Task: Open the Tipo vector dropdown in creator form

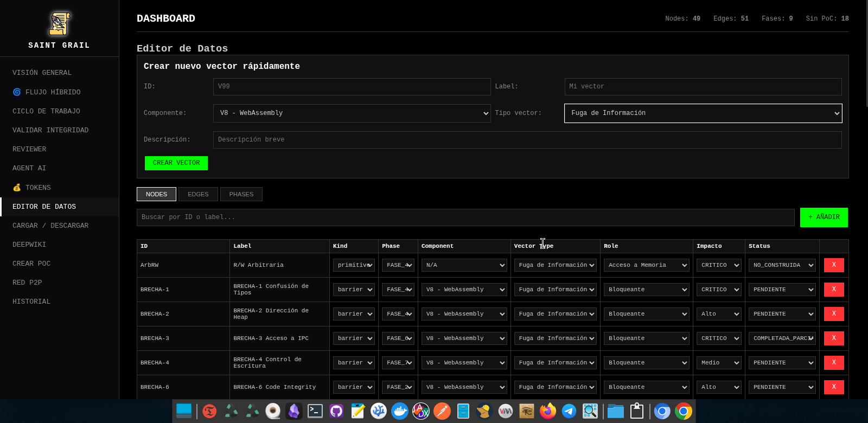Action: (703, 113)
